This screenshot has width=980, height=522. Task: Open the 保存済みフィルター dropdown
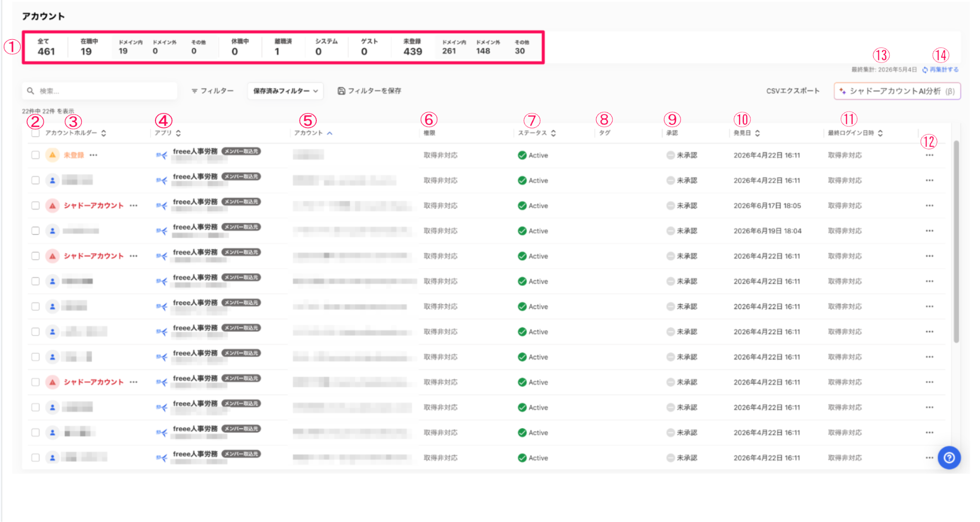pyautogui.click(x=285, y=91)
